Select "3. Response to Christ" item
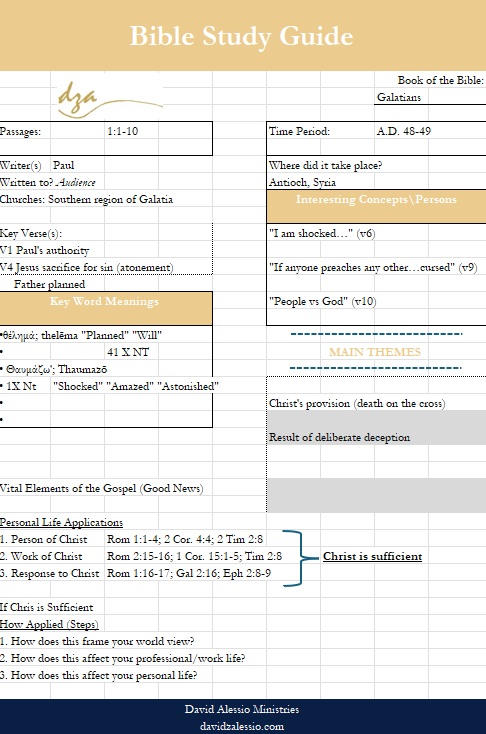486x734 pixels. 50,573
